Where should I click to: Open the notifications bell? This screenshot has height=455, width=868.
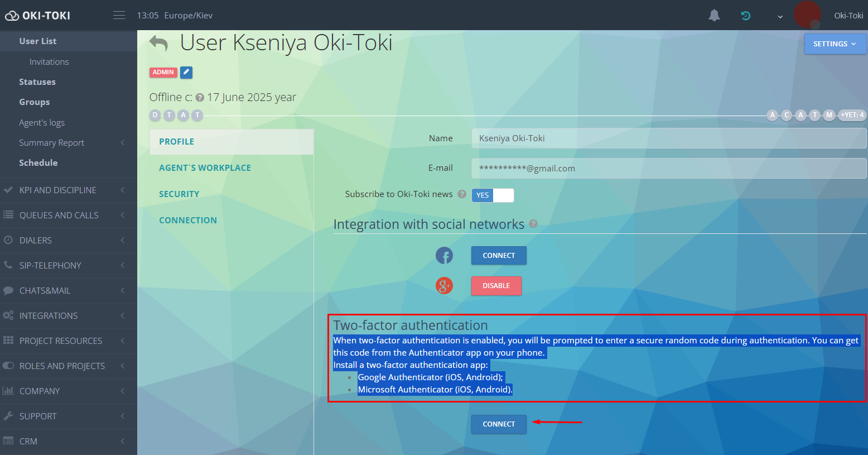(714, 16)
